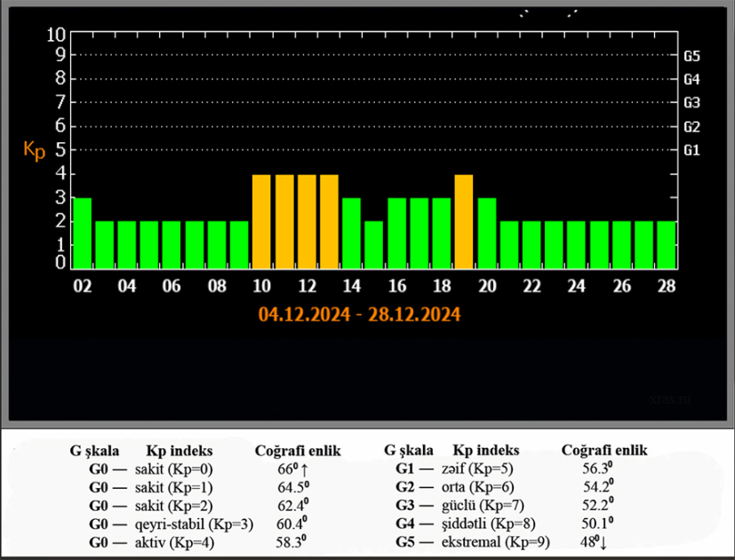
Task: Click the green Kp bar for day 16
Action: [x=396, y=233]
